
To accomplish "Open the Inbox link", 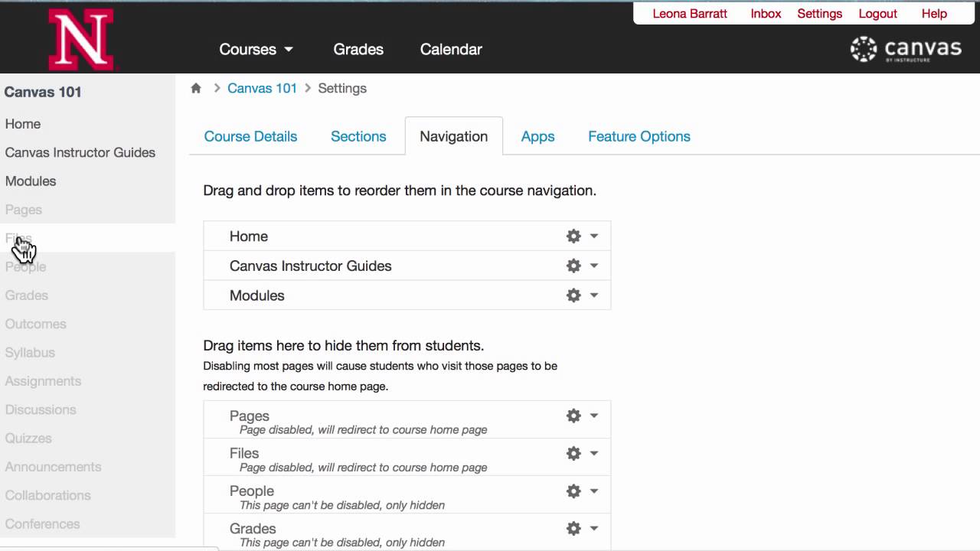I will pyautogui.click(x=766, y=14).
